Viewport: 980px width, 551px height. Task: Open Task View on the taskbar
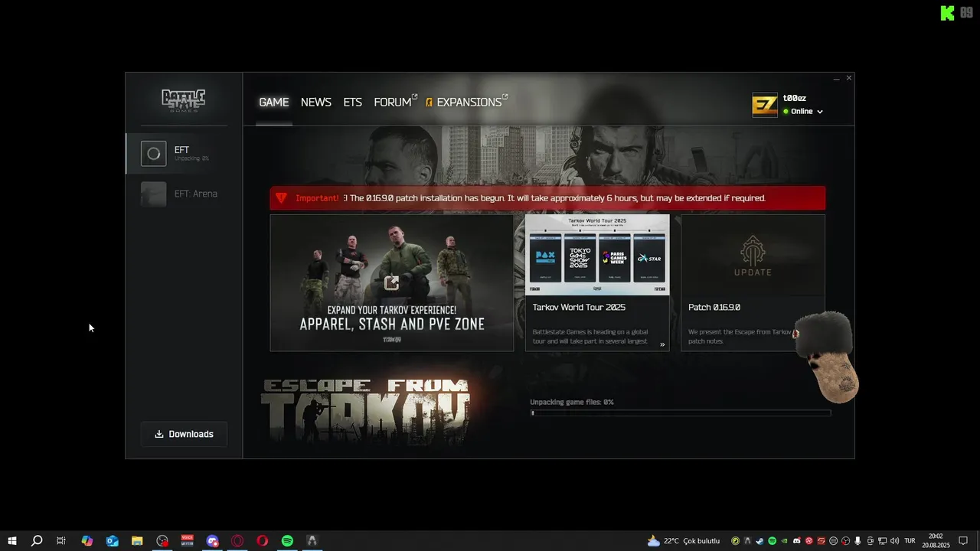coord(61,541)
